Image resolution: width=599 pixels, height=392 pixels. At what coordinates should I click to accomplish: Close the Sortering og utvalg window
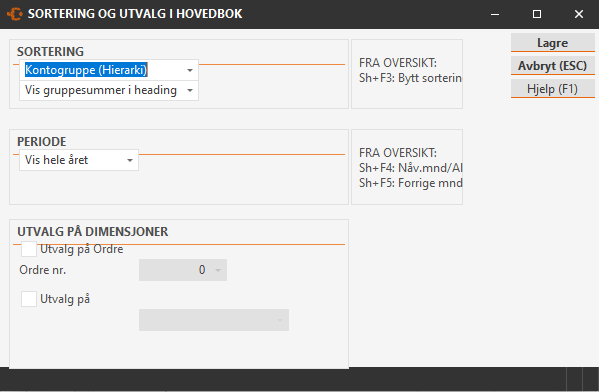pyautogui.click(x=579, y=14)
